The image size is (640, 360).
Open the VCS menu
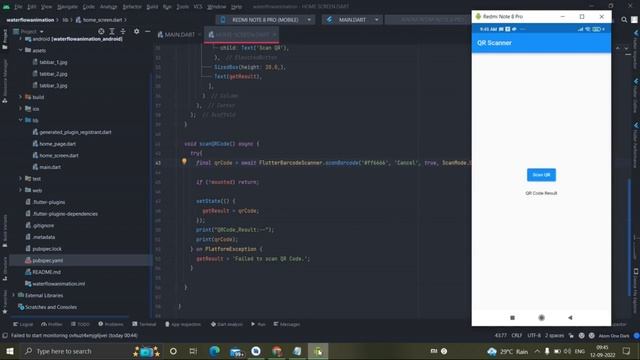[198, 7]
